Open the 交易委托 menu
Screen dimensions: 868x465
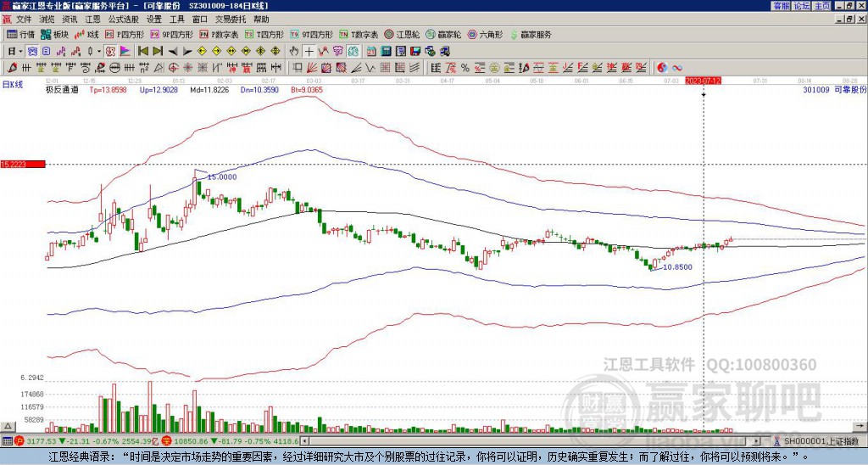coord(231,20)
